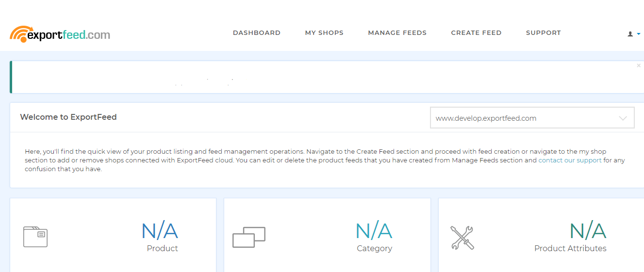The height and width of the screenshot is (272, 644).
Task: Open the Support menu item
Action: 543,33
